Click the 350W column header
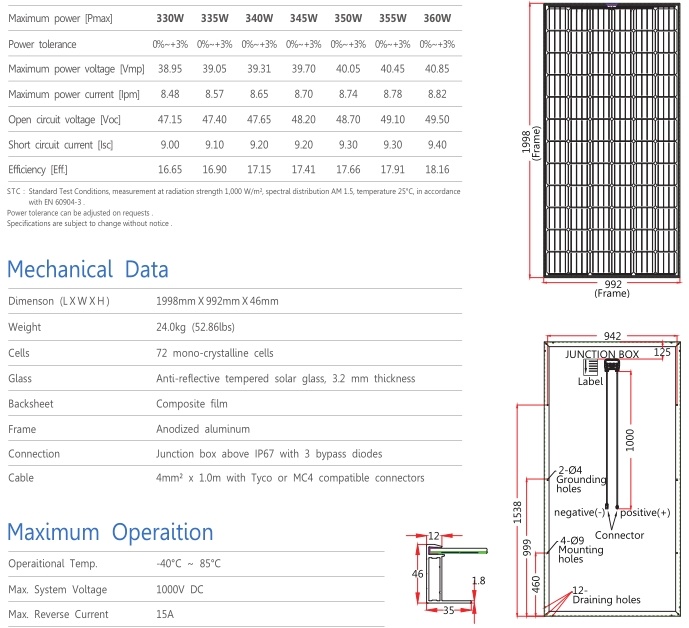 348,18
